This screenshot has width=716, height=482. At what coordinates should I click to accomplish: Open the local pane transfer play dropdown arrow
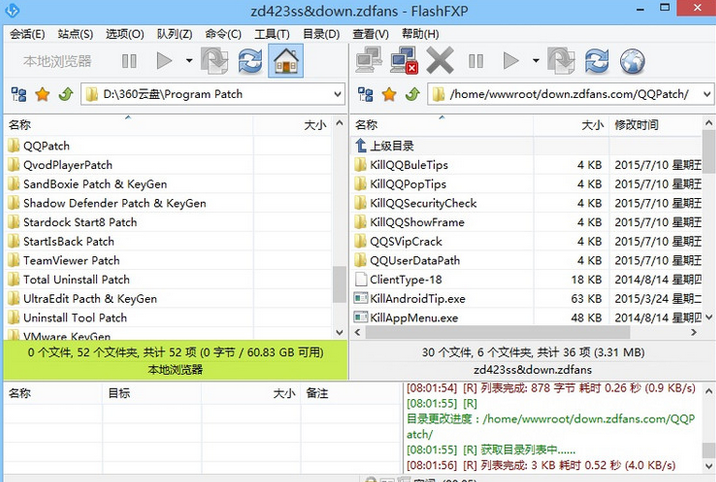(x=189, y=61)
